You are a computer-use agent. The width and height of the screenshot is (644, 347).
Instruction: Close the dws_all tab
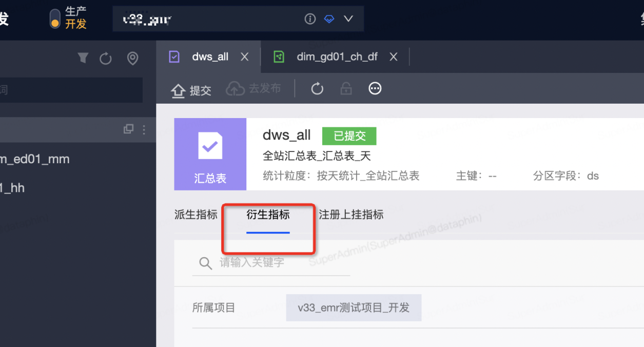click(x=245, y=57)
